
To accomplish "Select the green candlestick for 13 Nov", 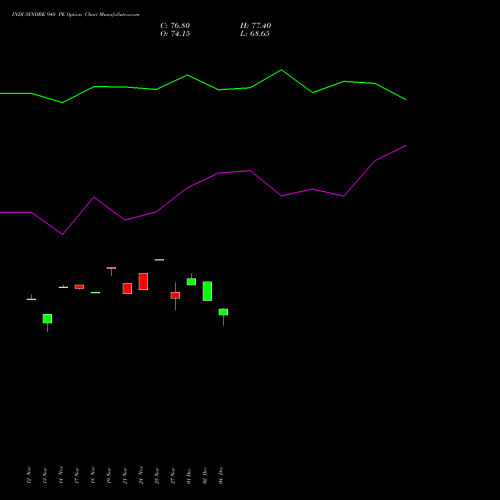I will (x=47, y=319).
